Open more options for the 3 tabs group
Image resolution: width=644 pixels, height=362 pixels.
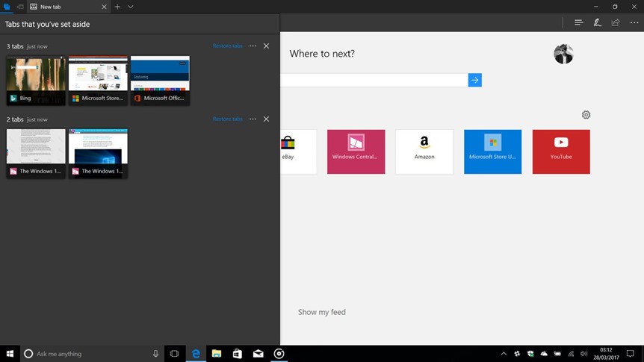(x=253, y=46)
